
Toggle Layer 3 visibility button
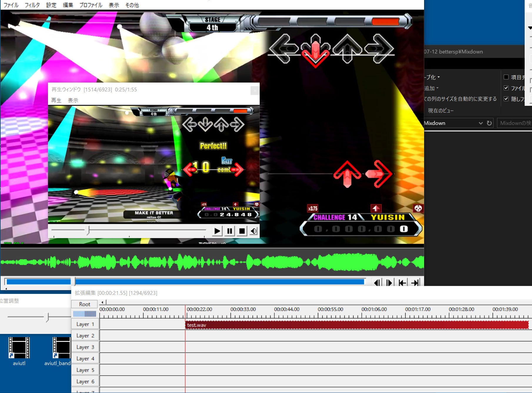coord(85,347)
